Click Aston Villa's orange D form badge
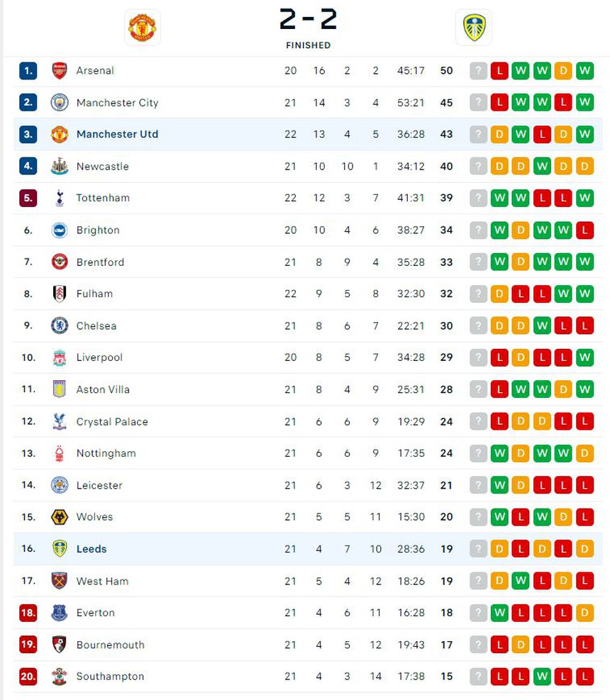 coord(563,389)
